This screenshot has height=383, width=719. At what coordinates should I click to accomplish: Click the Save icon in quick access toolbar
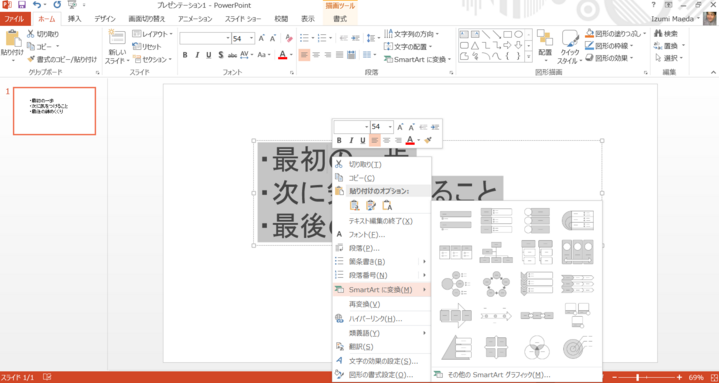point(22,5)
